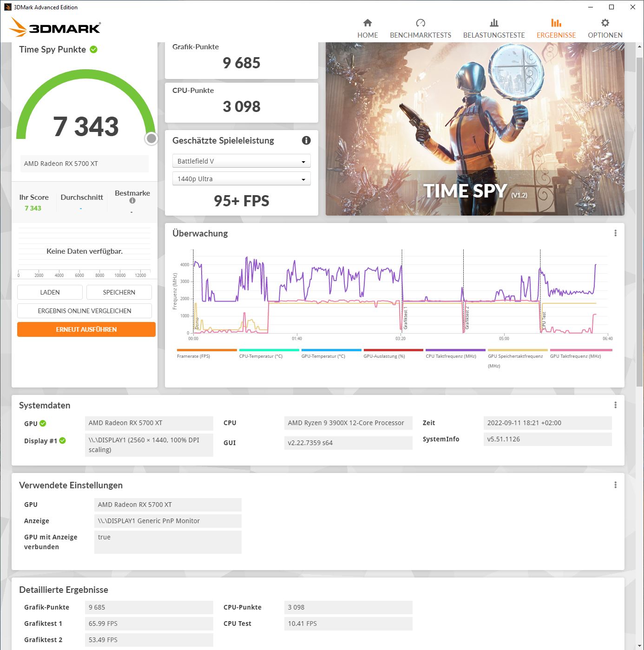Viewport: 644px width, 650px height.
Task: Click the GPU validation checkmark in Systemdaten
Action: tap(43, 423)
